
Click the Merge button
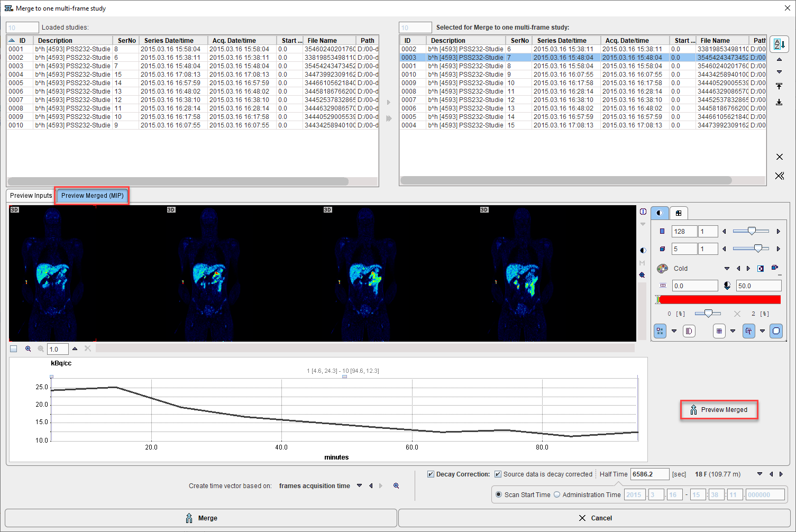click(201, 518)
